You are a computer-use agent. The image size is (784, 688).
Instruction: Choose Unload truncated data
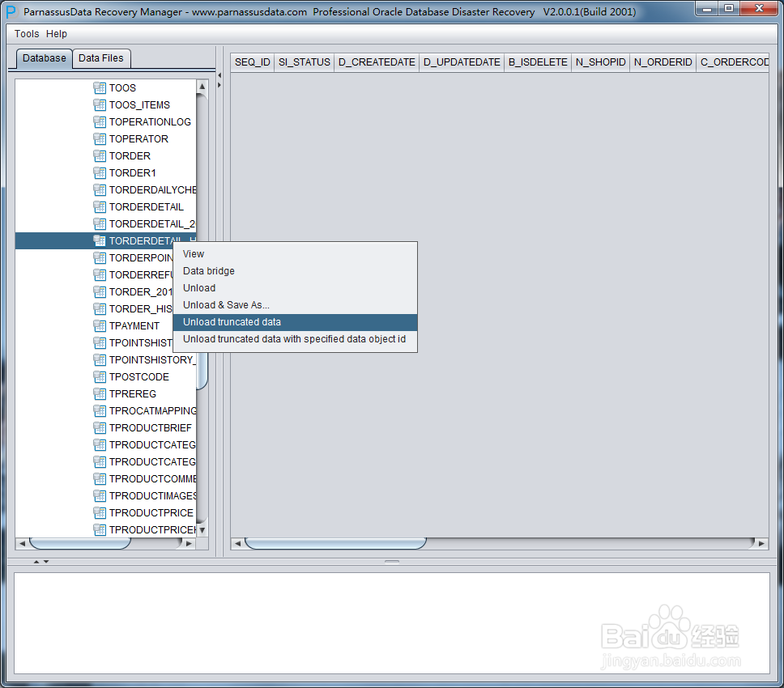click(295, 322)
